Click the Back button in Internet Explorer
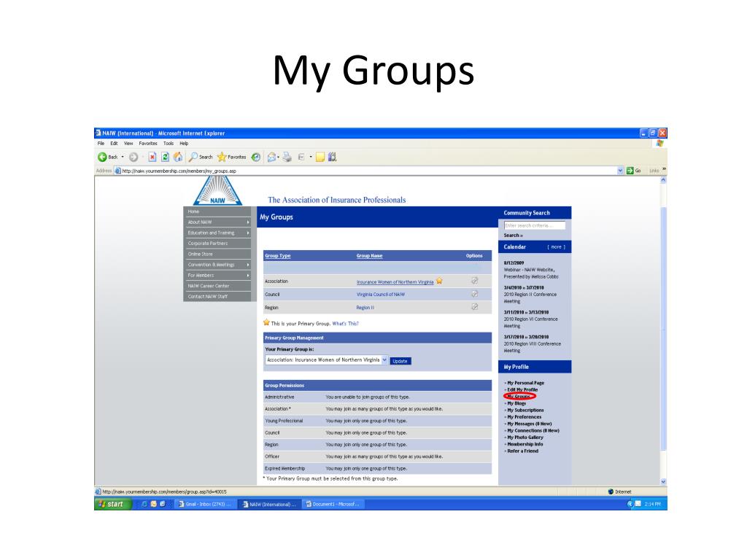This screenshot has height=560, width=747. (108, 157)
